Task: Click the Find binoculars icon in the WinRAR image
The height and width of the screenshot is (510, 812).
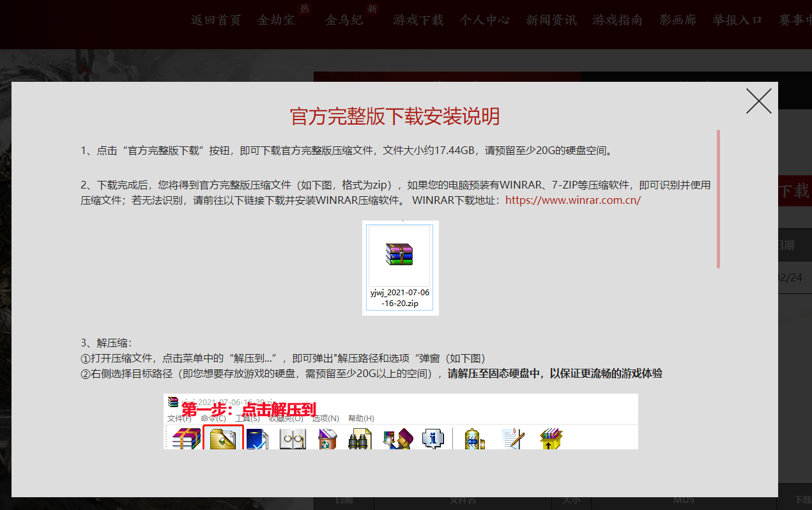Action: 361,438
